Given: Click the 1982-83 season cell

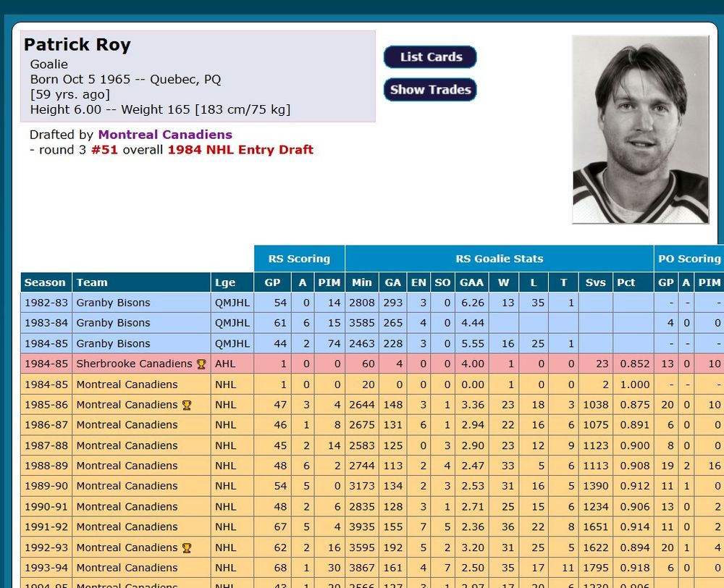Looking at the screenshot, I should (46, 303).
